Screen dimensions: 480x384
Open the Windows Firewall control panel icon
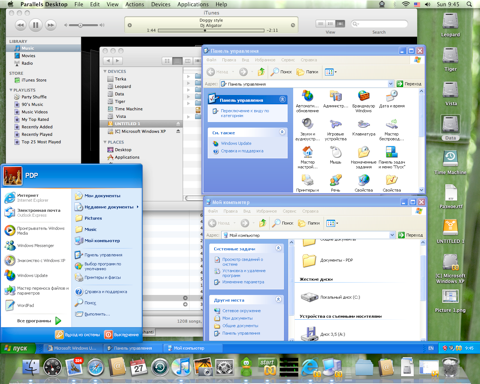[363, 101]
